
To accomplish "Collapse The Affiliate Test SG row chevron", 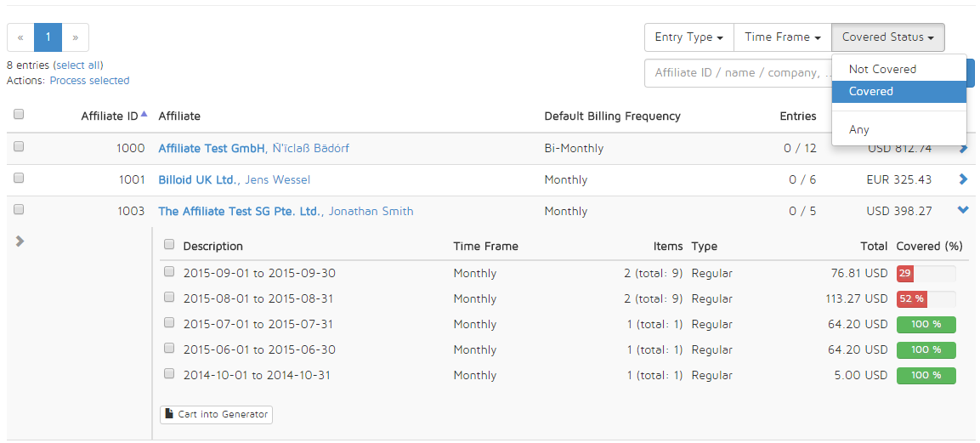I will tap(963, 210).
